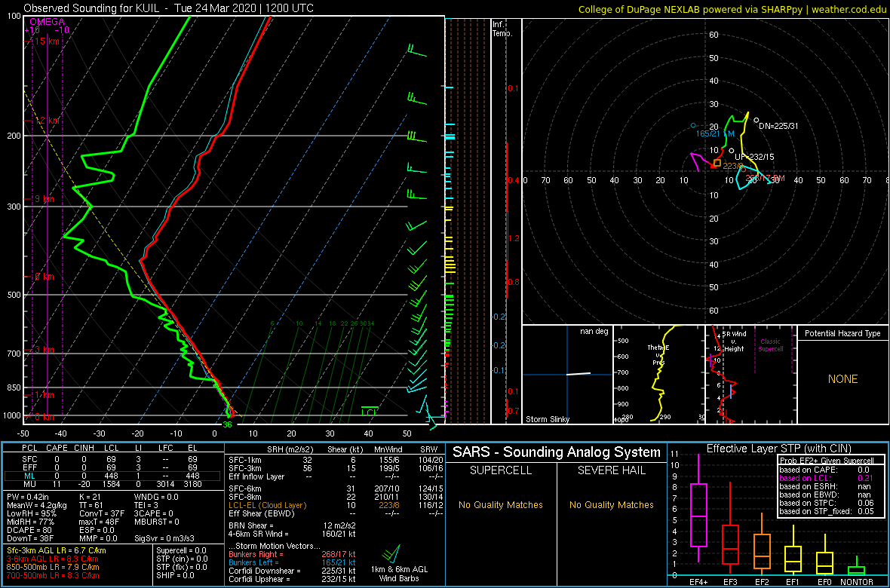Click the 700-500mb LR lapse rate

tap(54, 575)
